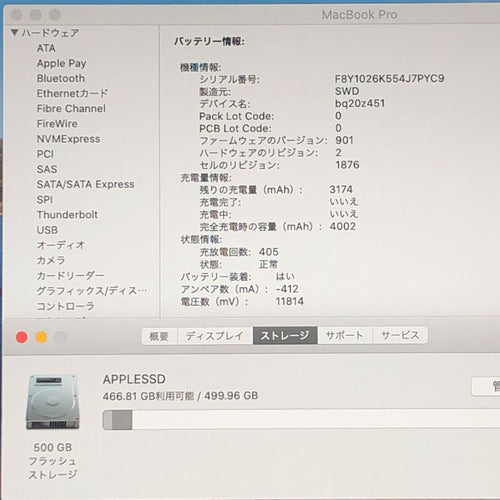Click amperage value -412
Screen dimensions: 500x500
pos(287,289)
